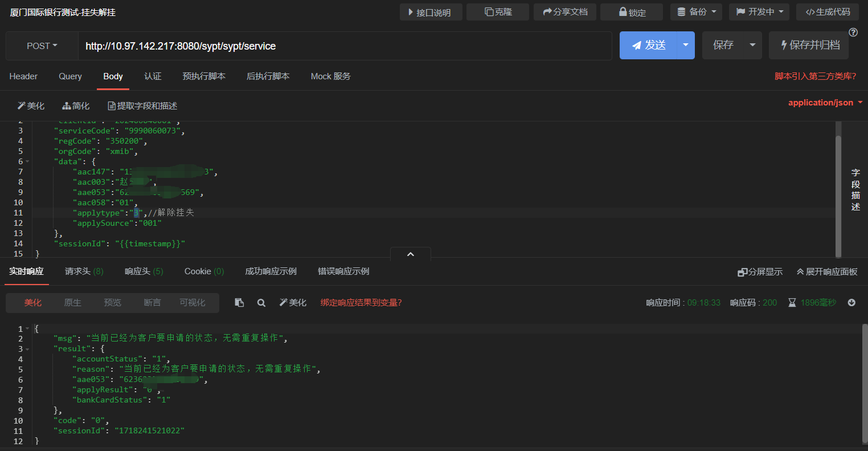The width and height of the screenshot is (868, 451).
Task: Switch to the Query tab
Action: pos(70,76)
